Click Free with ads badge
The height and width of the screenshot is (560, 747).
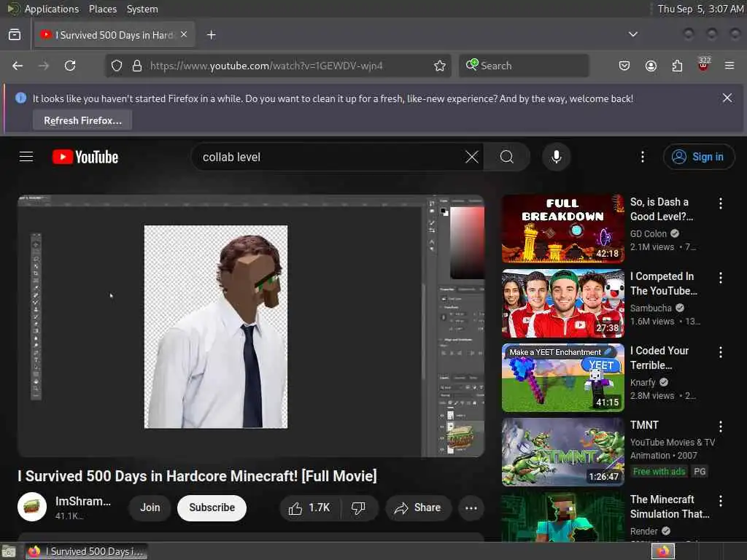click(659, 472)
